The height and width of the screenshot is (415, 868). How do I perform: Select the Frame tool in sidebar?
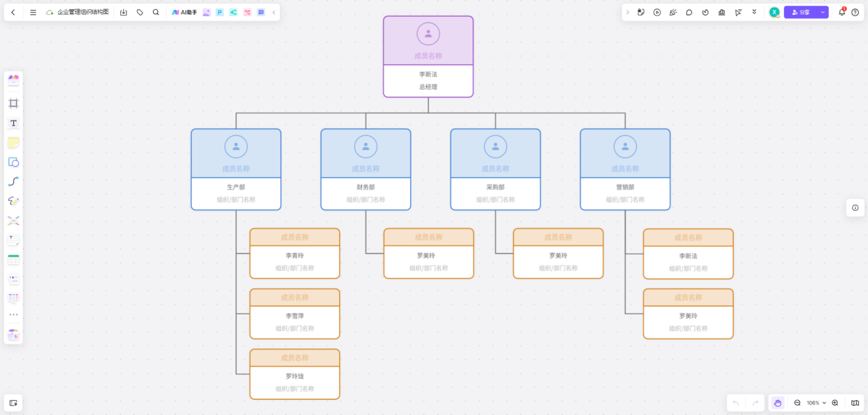point(13,103)
